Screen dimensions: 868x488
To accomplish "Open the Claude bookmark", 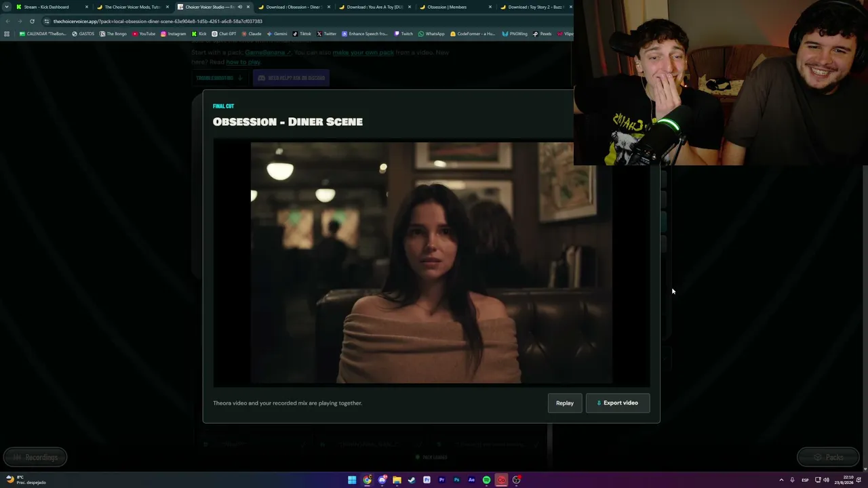I will coord(252,34).
